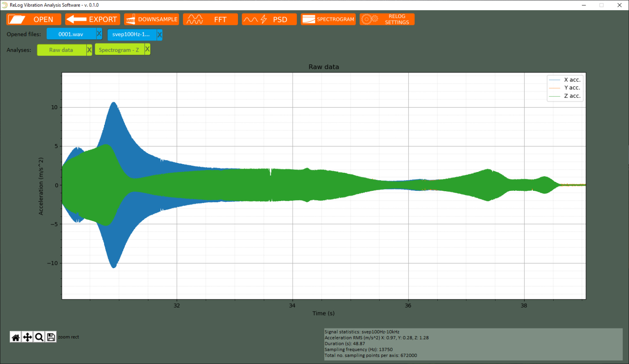This screenshot has width=629, height=364.
Task: Apply the Downsample function
Action: [x=152, y=19]
